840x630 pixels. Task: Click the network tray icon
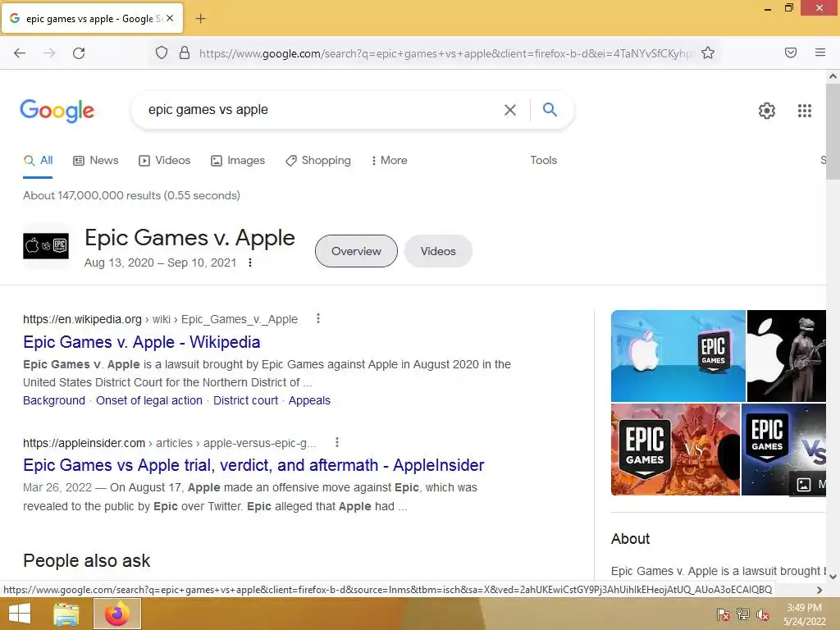[743, 614]
